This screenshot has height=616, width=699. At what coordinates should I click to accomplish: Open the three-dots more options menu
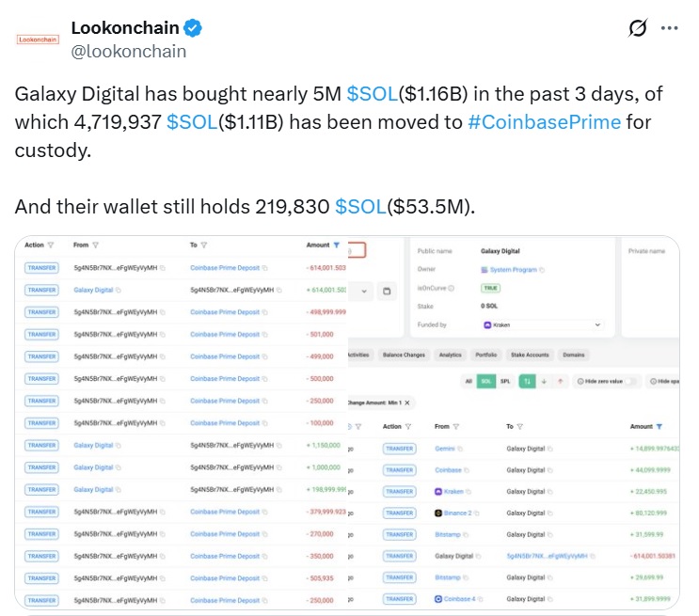click(669, 28)
